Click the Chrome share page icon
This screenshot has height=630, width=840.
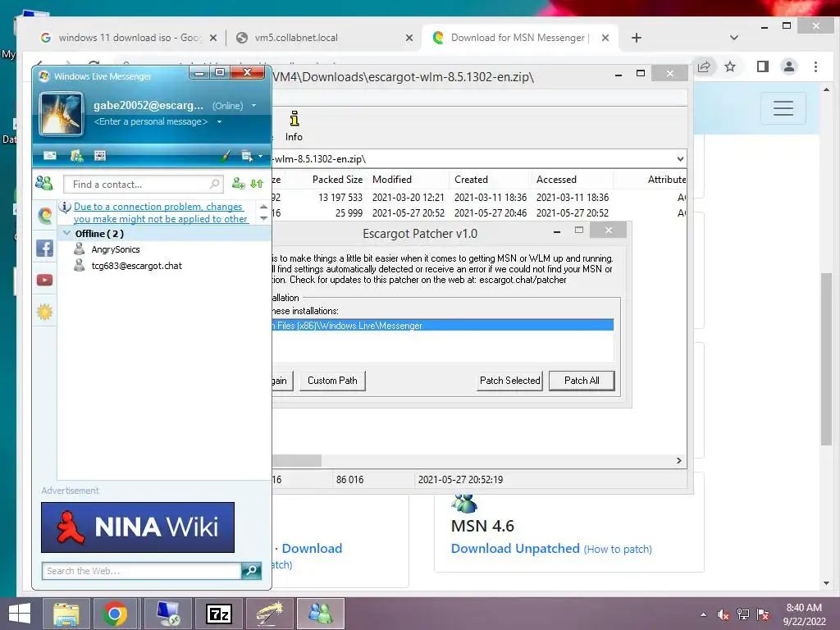pos(703,67)
